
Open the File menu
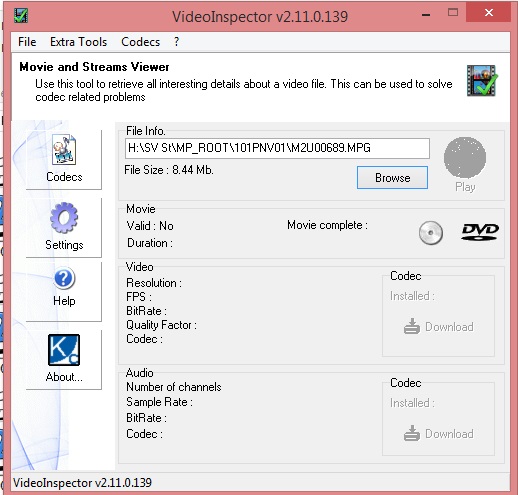[27, 42]
